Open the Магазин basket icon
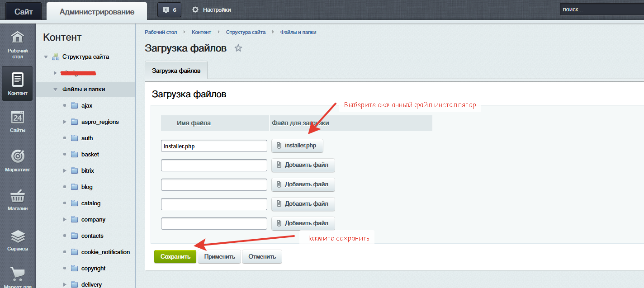Viewport: 644px width, 288px height. (x=18, y=200)
